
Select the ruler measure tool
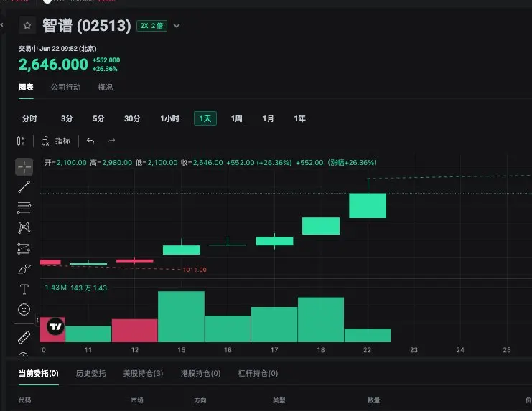[x=24, y=337]
